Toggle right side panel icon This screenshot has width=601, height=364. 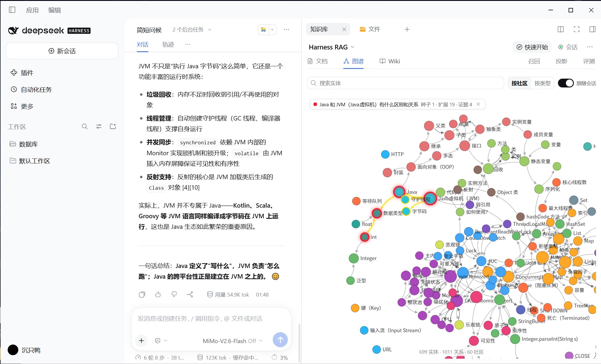[592, 29]
